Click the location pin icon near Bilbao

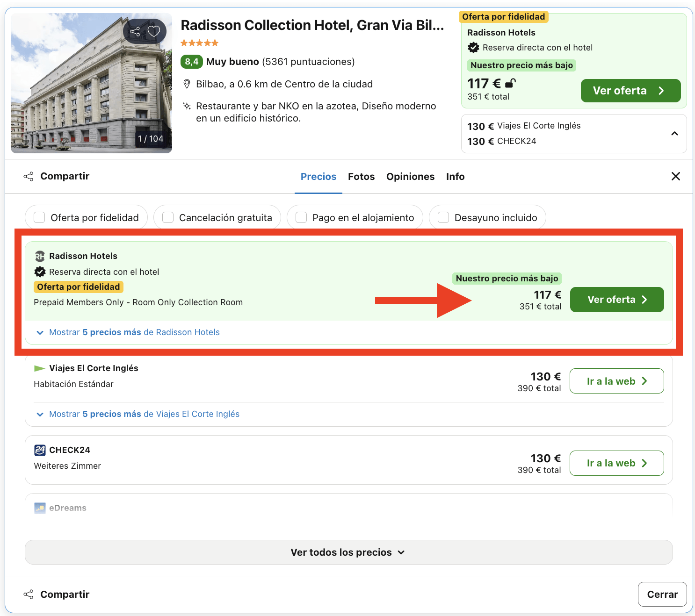pos(187,84)
